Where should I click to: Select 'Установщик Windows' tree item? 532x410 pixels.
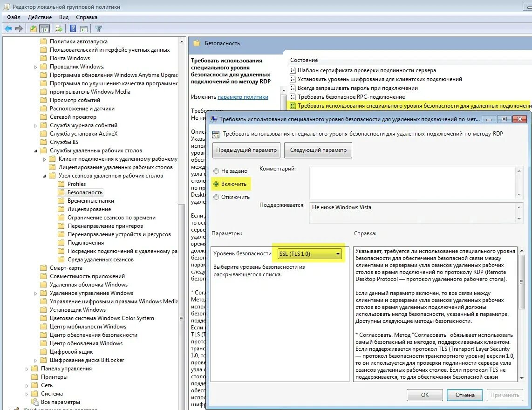[x=78, y=310]
